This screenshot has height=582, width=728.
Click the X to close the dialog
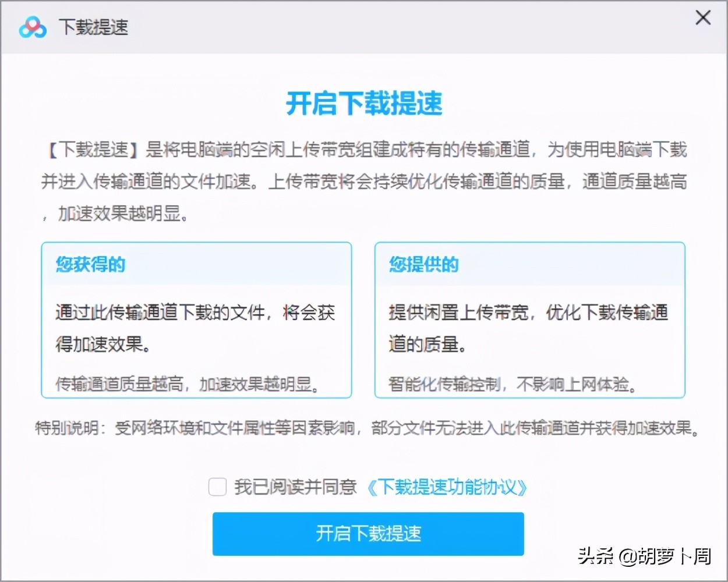(703, 18)
